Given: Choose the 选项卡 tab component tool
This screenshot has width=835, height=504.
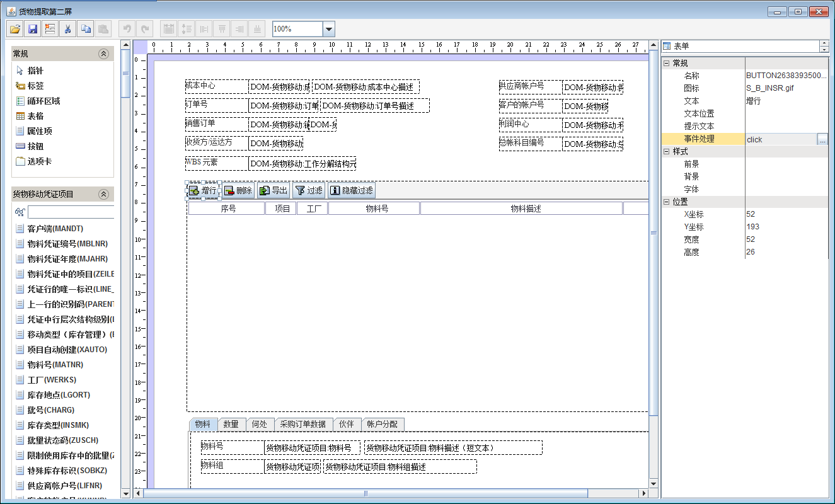Looking at the screenshot, I should click(x=39, y=161).
